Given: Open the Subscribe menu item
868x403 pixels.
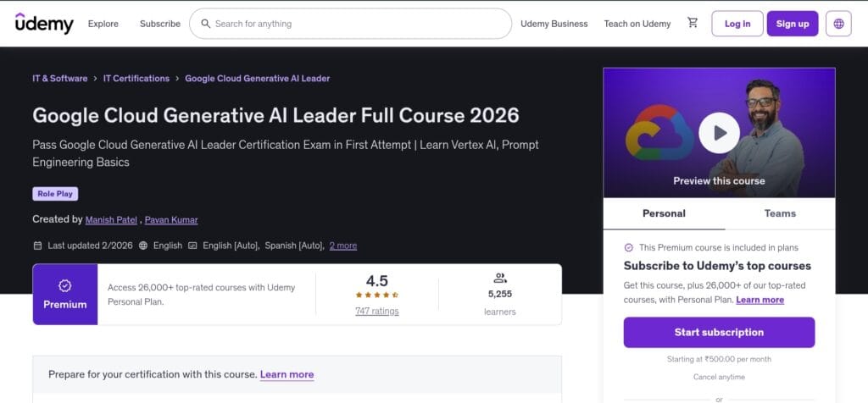Looking at the screenshot, I should pos(160,24).
